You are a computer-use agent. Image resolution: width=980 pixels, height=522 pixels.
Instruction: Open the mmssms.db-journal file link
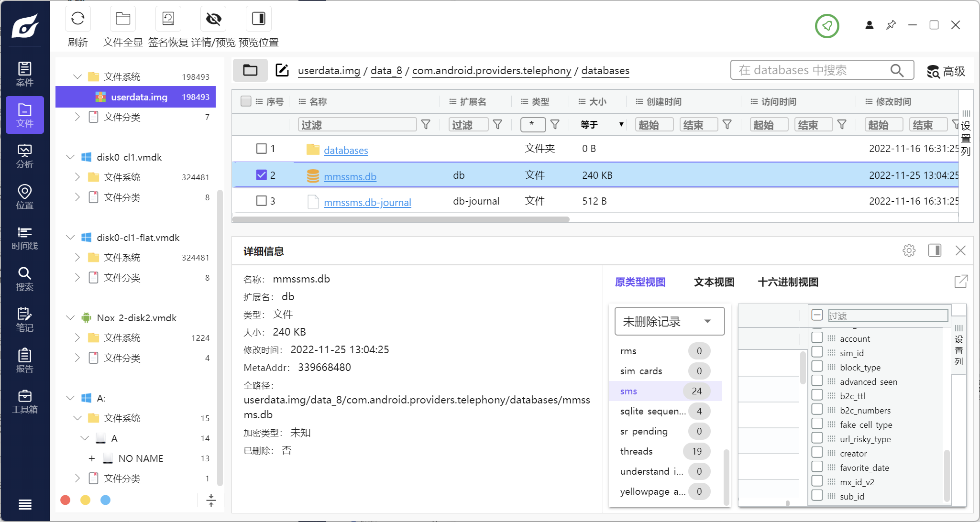(x=367, y=202)
